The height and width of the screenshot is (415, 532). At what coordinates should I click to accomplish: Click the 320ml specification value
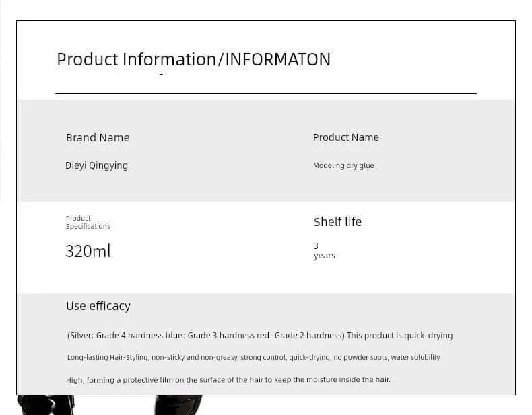point(88,251)
